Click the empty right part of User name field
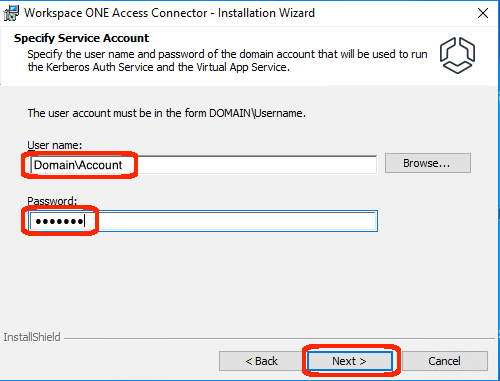 pyautogui.click(x=257, y=165)
